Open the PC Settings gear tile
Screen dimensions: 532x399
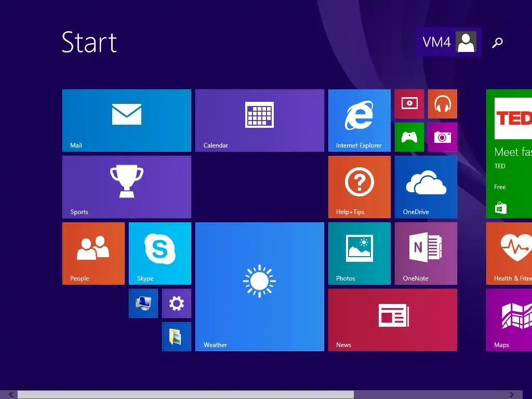[x=177, y=303]
